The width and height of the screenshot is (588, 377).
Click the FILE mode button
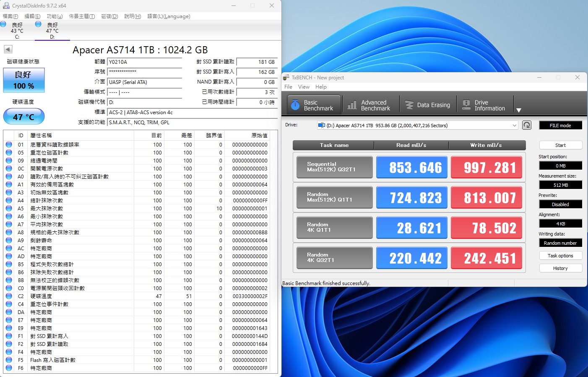pos(560,126)
